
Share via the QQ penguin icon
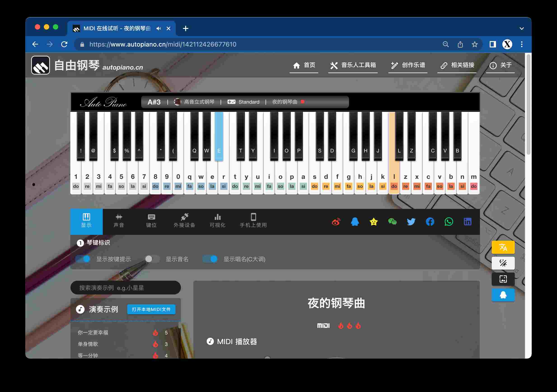pyautogui.click(x=355, y=222)
